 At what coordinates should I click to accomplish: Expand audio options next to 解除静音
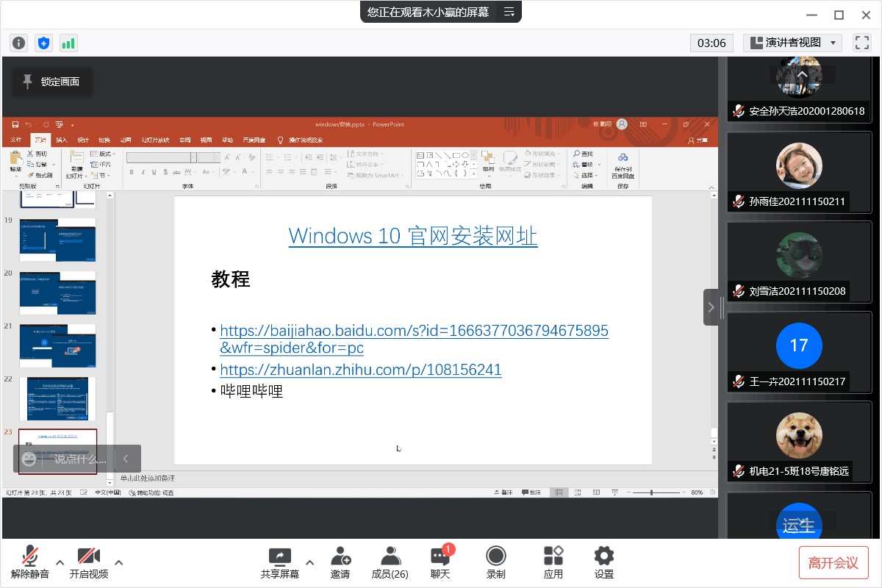click(60, 563)
